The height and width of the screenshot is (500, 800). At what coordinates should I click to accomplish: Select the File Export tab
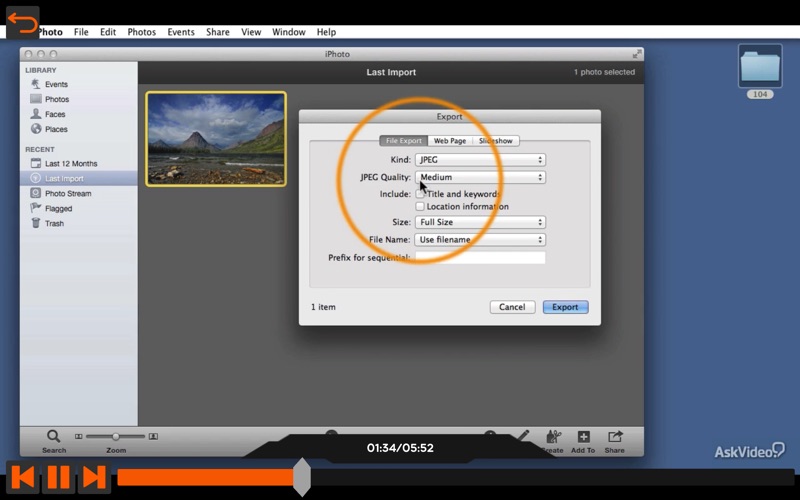[404, 141]
